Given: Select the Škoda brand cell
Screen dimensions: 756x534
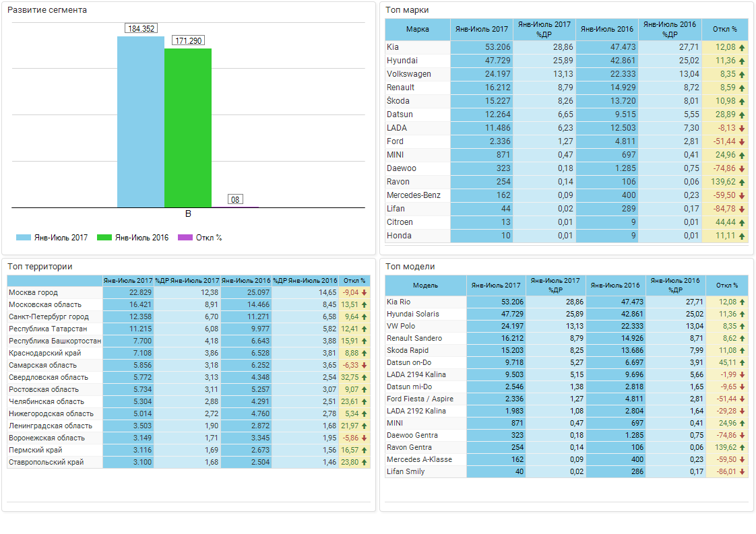Looking at the screenshot, I should (x=418, y=101).
